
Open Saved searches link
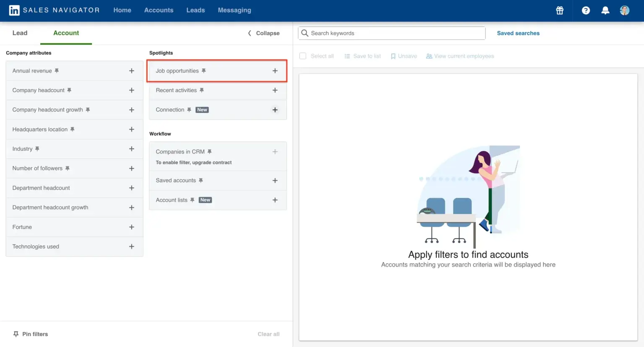(x=518, y=33)
